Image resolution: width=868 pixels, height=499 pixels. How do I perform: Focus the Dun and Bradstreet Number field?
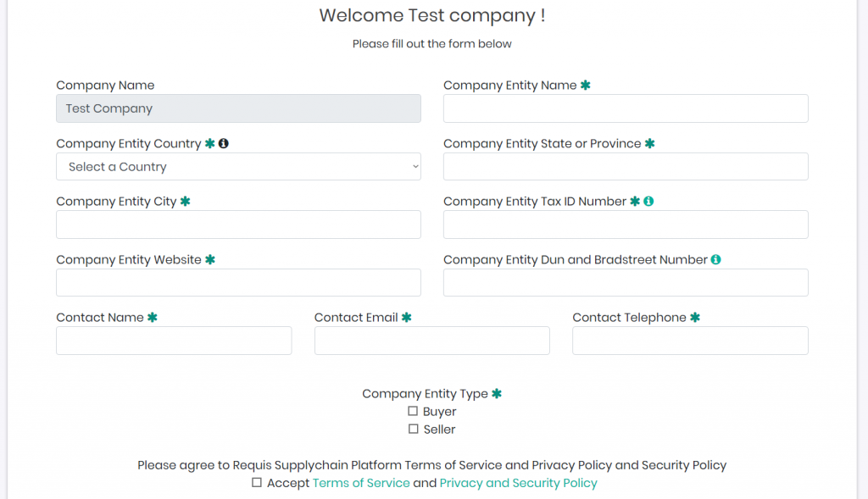click(626, 283)
